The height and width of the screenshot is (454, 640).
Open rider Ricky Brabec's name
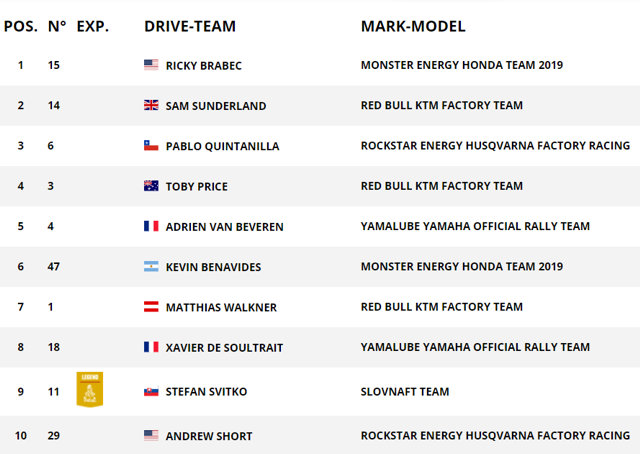(x=204, y=65)
